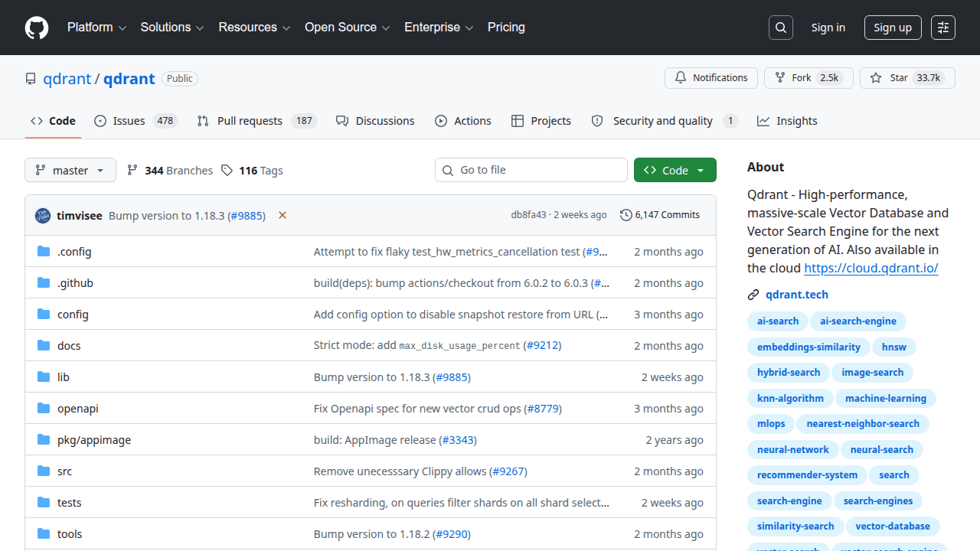
Task: Open the cloud.qdrant.io link
Action: (871, 268)
